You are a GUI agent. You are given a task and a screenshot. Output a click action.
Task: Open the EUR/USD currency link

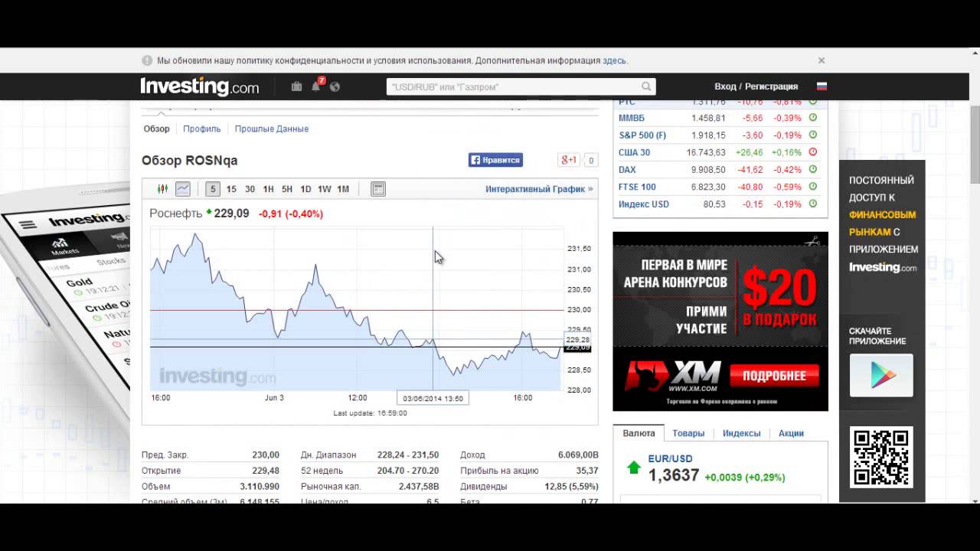pyautogui.click(x=670, y=458)
